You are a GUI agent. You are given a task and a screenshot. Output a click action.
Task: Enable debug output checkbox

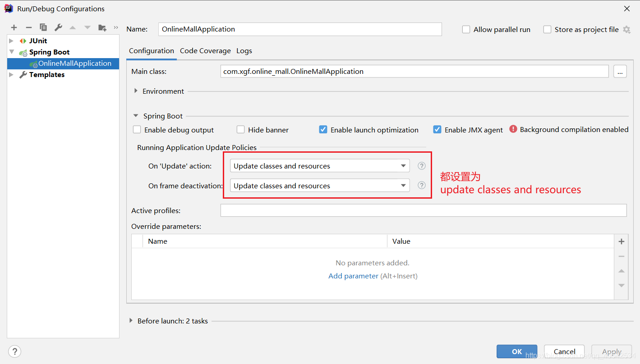pos(137,130)
